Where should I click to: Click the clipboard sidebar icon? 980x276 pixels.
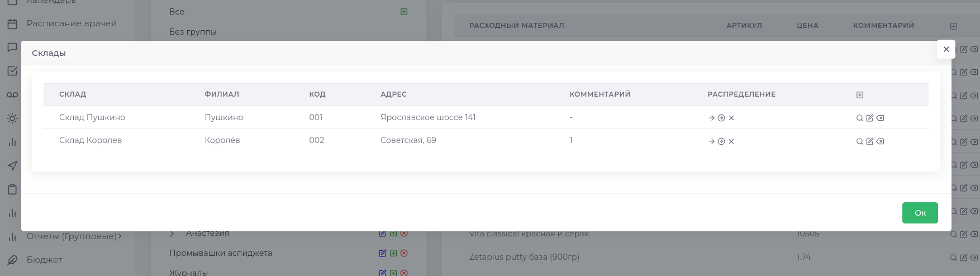coord(12,189)
